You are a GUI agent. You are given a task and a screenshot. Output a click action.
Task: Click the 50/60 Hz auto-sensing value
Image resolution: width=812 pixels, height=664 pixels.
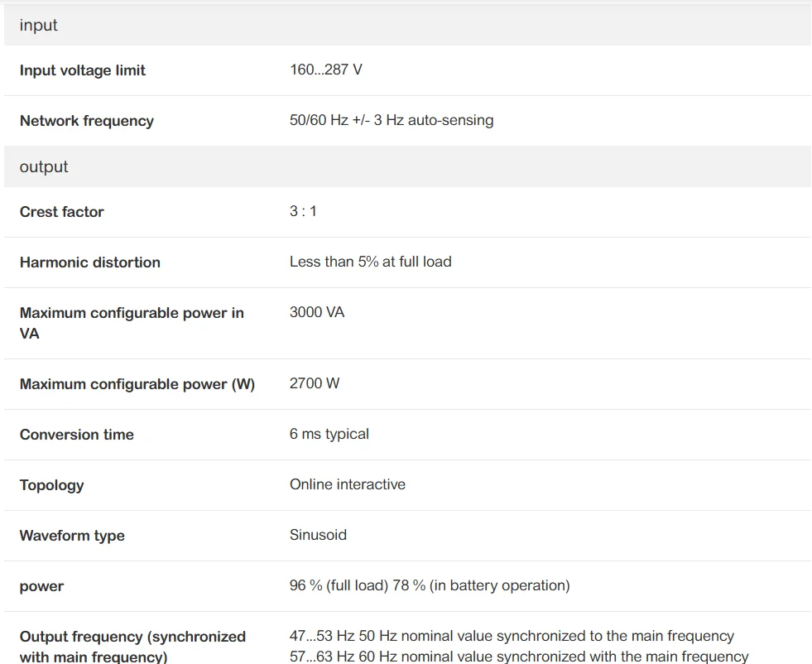click(392, 120)
